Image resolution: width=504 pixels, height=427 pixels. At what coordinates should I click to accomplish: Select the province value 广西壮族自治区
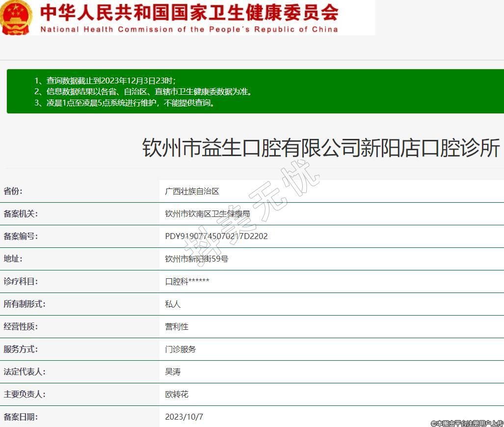tap(192, 191)
